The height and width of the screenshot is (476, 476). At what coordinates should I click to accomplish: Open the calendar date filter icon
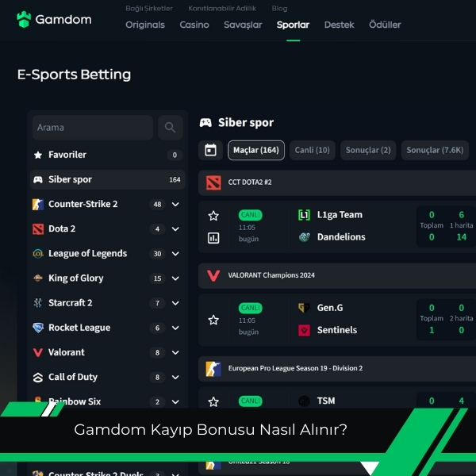pos(210,150)
